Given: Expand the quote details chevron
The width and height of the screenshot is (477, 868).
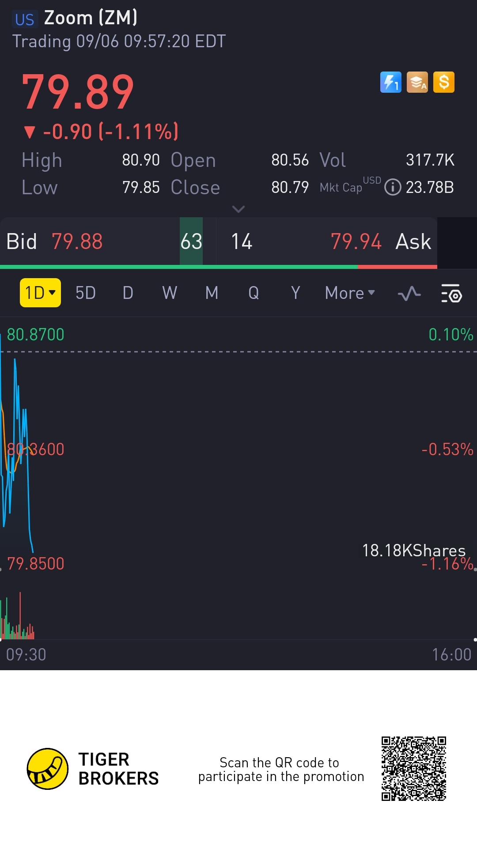Looking at the screenshot, I should click(x=238, y=209).
